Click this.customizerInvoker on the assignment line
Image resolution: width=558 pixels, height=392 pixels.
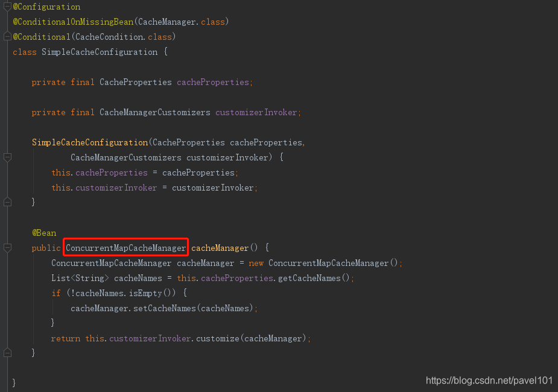coord(104,188)
